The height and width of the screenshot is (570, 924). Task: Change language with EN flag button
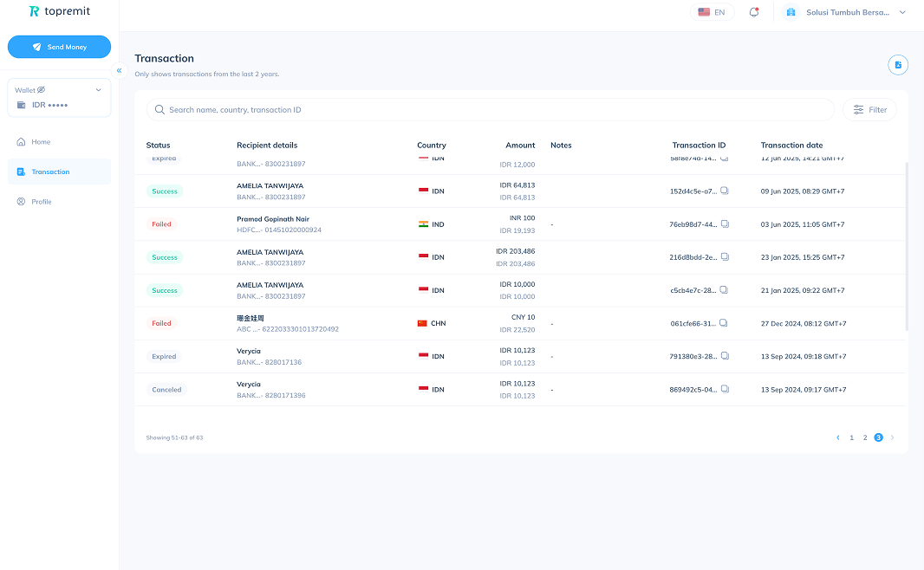712,12
